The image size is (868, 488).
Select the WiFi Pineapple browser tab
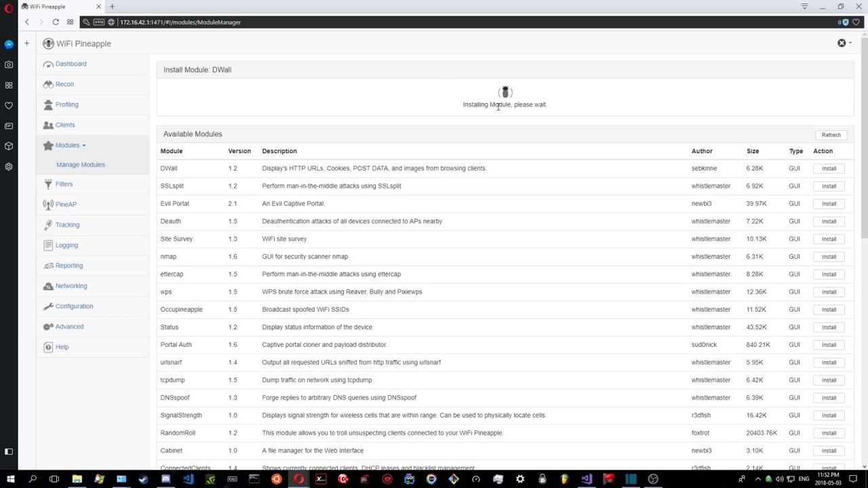pyautogui.click(x=62, y=7)
